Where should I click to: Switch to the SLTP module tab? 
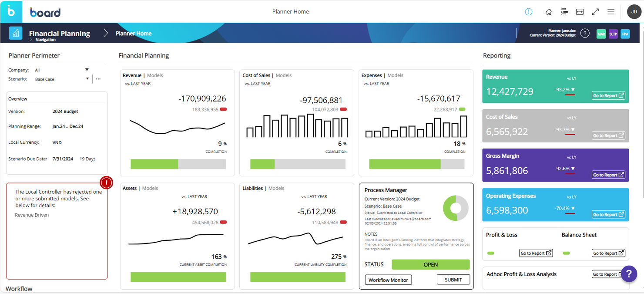click(613, 34)
